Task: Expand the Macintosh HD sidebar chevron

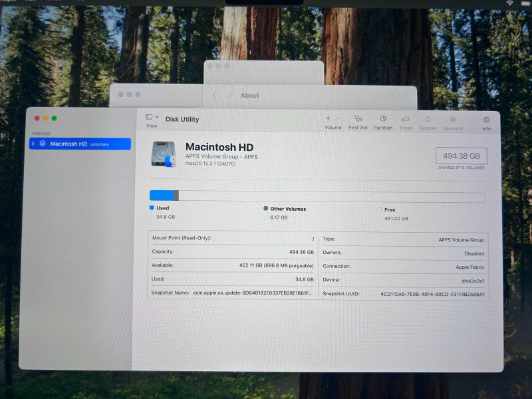Action: [x=33, y=144]
